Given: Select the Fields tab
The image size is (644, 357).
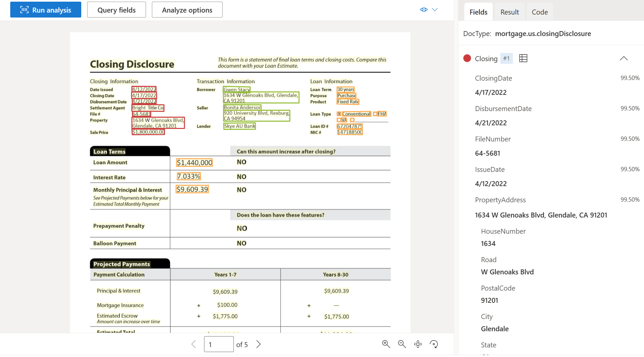Looking at the screenshot, I should (x=478, y=12).
